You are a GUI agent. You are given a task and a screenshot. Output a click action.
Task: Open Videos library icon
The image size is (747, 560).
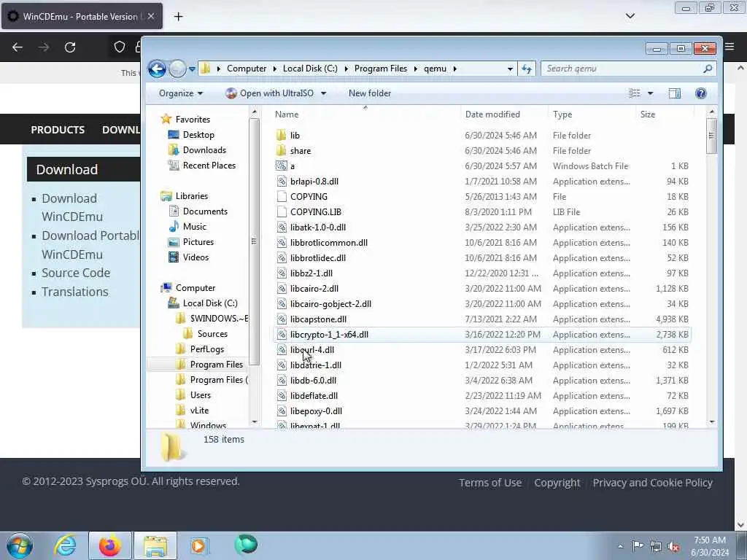click(174, 257)
